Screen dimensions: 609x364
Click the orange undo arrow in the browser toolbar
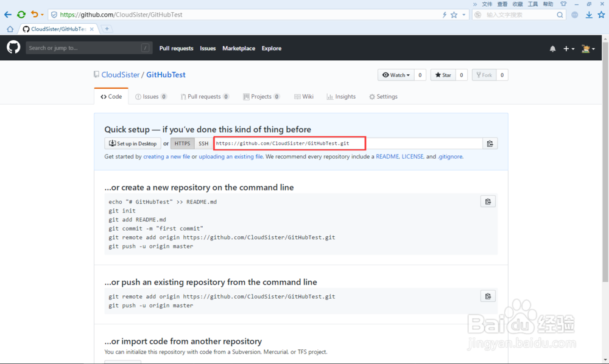click(35, 15)
